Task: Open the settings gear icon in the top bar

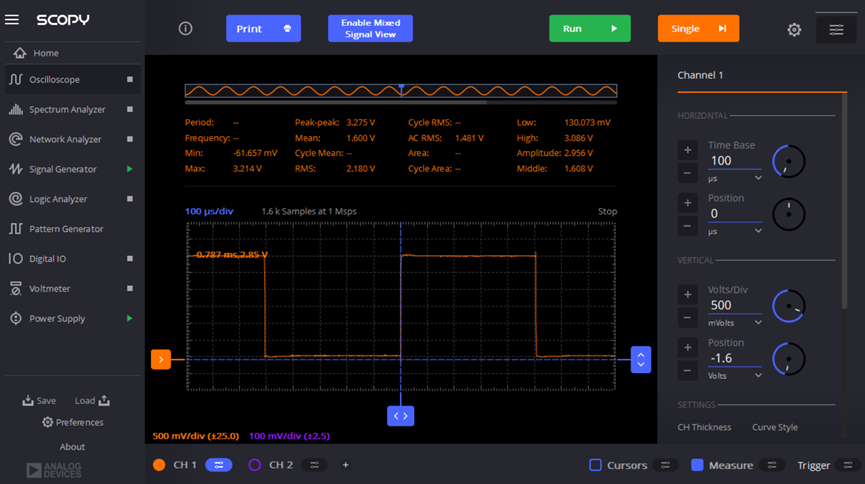Action: pos(794,29)
